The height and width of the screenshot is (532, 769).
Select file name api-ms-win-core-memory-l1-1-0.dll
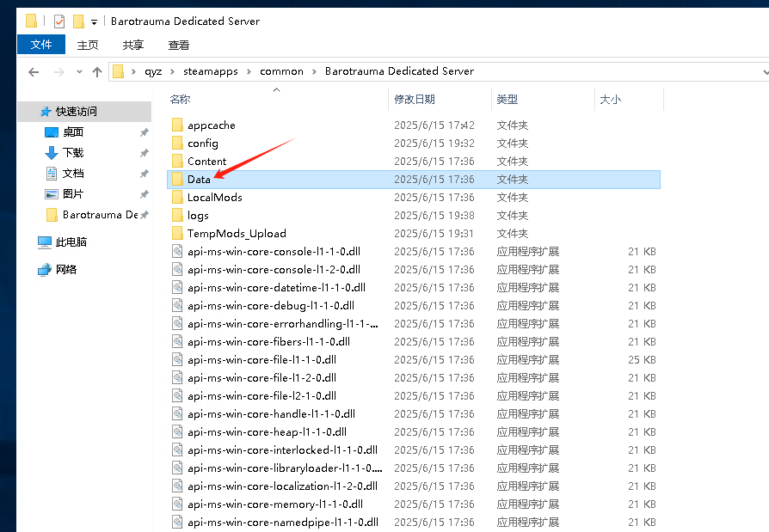(x=275, y=504)
